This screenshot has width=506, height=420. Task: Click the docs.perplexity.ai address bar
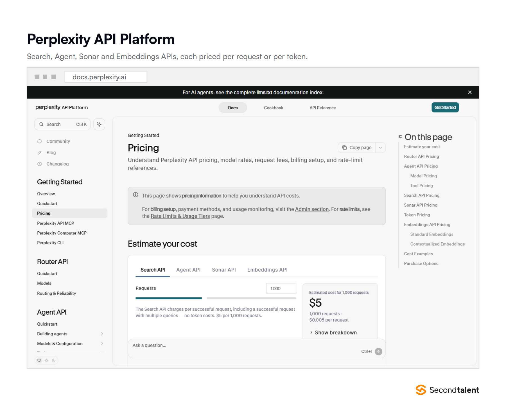[x=106, y=77]
